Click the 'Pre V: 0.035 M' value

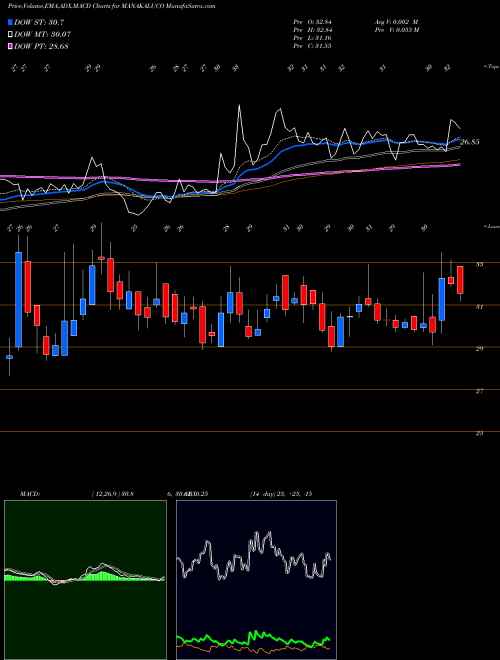(396, 30)
